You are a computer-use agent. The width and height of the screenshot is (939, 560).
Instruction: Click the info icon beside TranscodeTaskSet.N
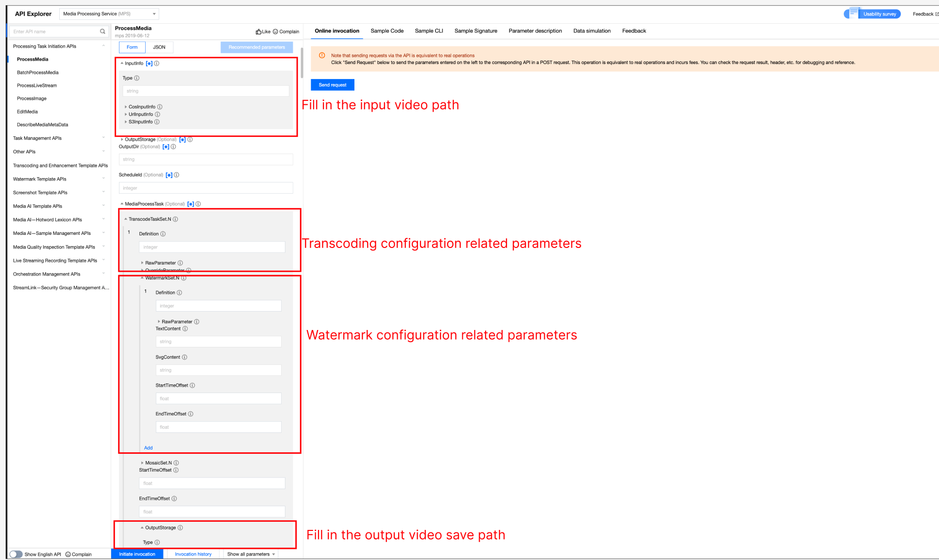click(x=175, y=219)
